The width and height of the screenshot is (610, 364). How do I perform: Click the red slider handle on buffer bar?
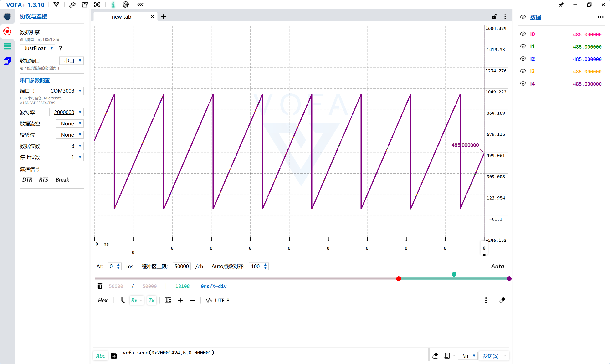(399, 279)
